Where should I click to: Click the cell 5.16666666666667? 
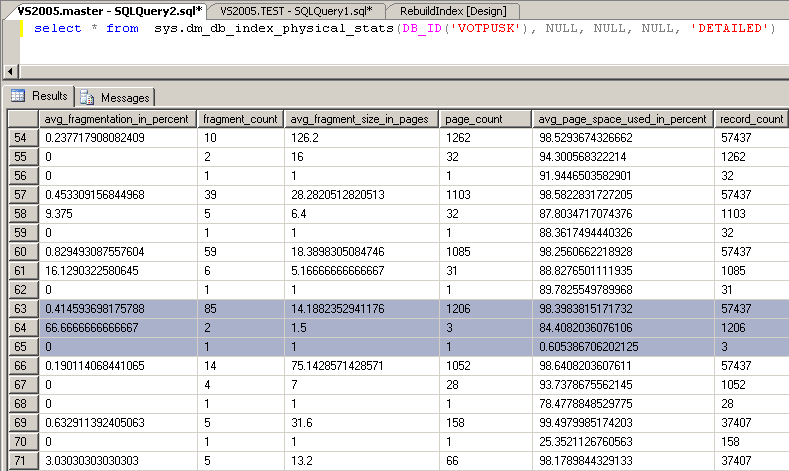(x=362, y=271)
